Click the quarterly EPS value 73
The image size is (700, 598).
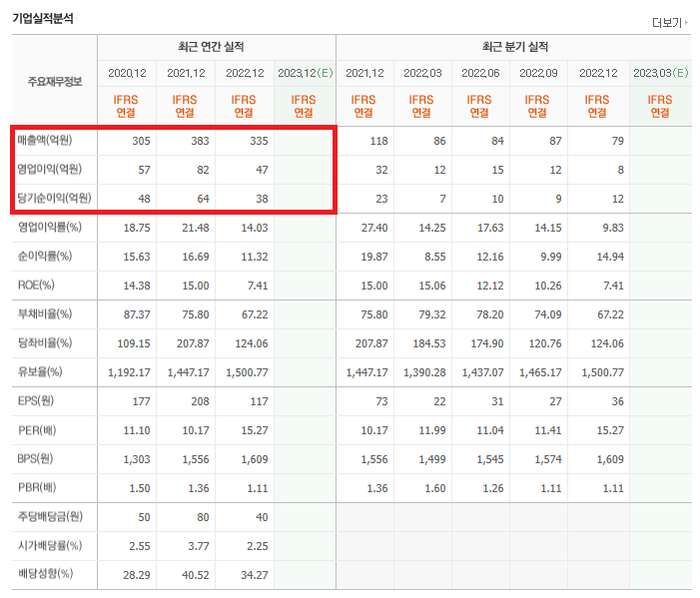point(381,401)
